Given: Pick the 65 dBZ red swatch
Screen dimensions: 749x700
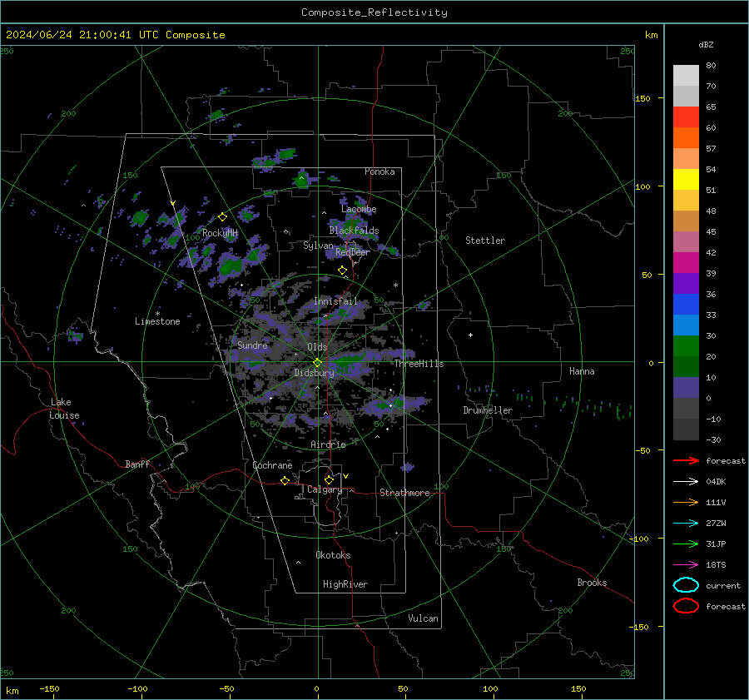Looking at the screenshot, I should [686, 117].
